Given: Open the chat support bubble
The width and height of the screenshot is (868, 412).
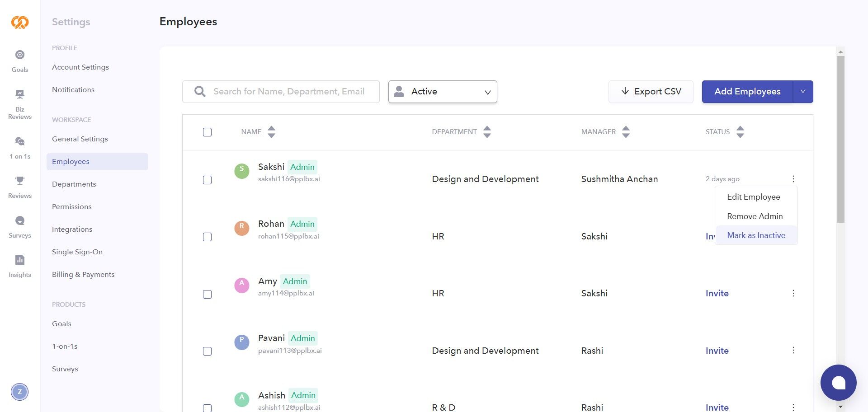Looking at the screenshot, I should pos(838,383).
